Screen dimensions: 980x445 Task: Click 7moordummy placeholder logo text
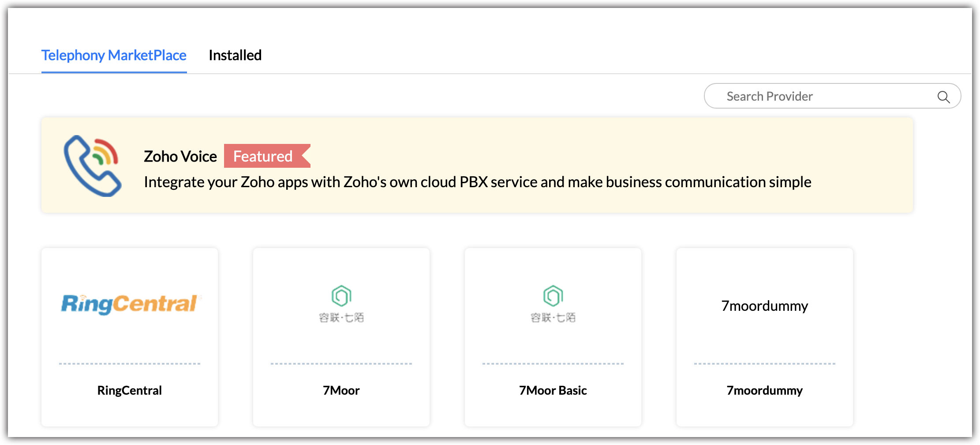(x=764, y=305)
